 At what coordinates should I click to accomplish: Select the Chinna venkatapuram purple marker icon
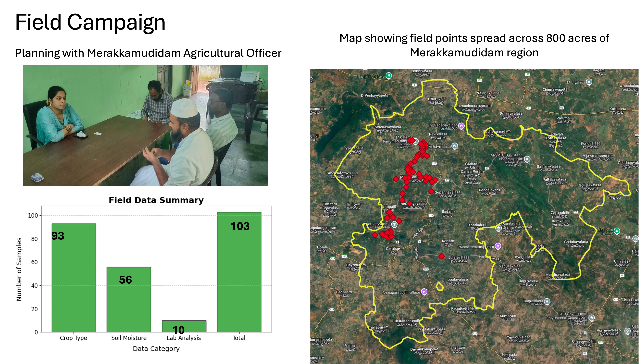click(x=498, y=246)
